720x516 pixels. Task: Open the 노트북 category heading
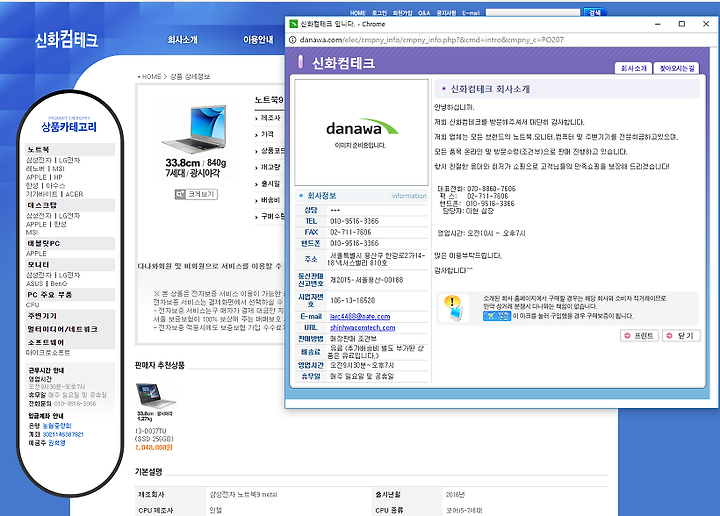click(x=38, y=150)
